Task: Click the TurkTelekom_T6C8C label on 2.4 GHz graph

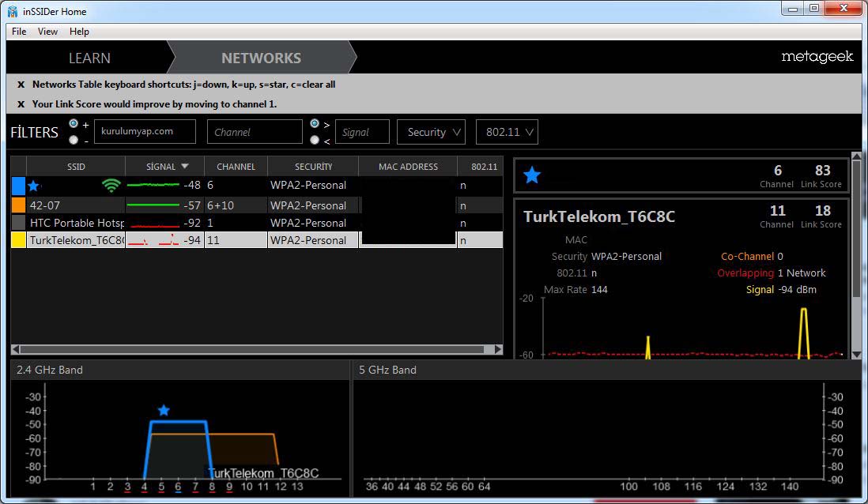Action: tap(263, 473)
